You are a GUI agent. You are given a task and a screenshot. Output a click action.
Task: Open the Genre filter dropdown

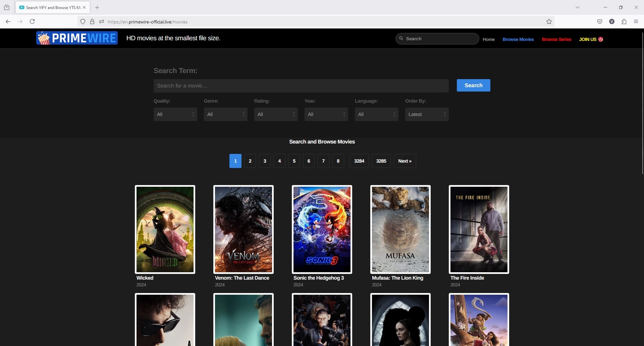(225, 114)
